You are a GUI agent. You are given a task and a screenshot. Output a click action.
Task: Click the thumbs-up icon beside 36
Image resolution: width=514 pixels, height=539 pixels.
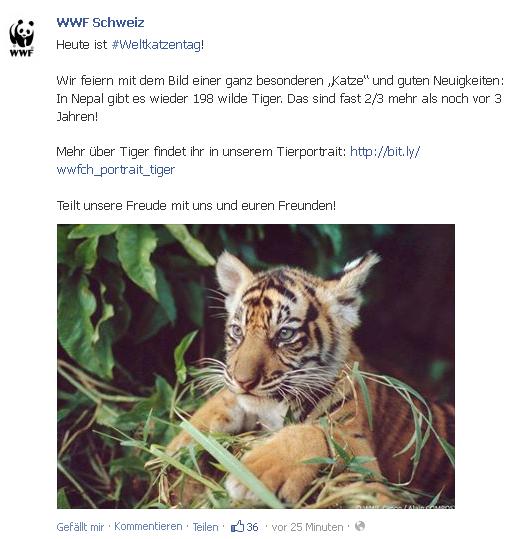pos(237,526)
